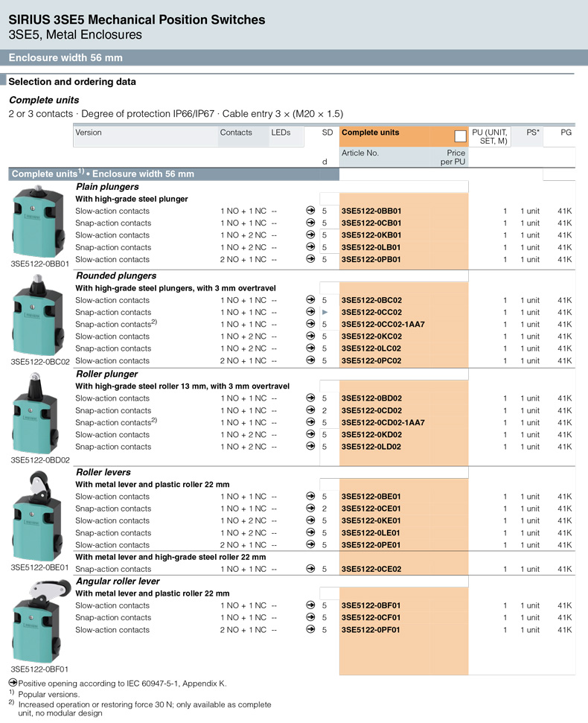Click the Version column header
Image resolution: width=588 pixels, height=723 pixels.
(89, 133)
